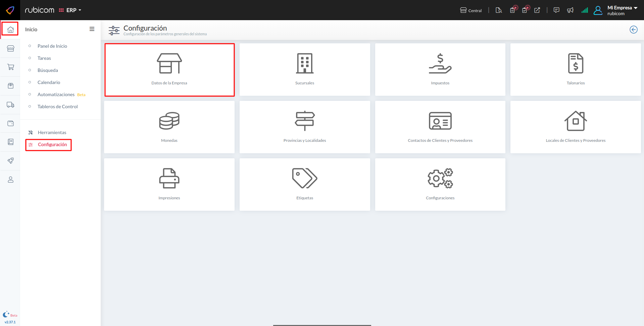Image resolution: width=644 pixels, height=326 pixels.
Task: Click the rocket icon in sidebar
Action: pos(10,161)
